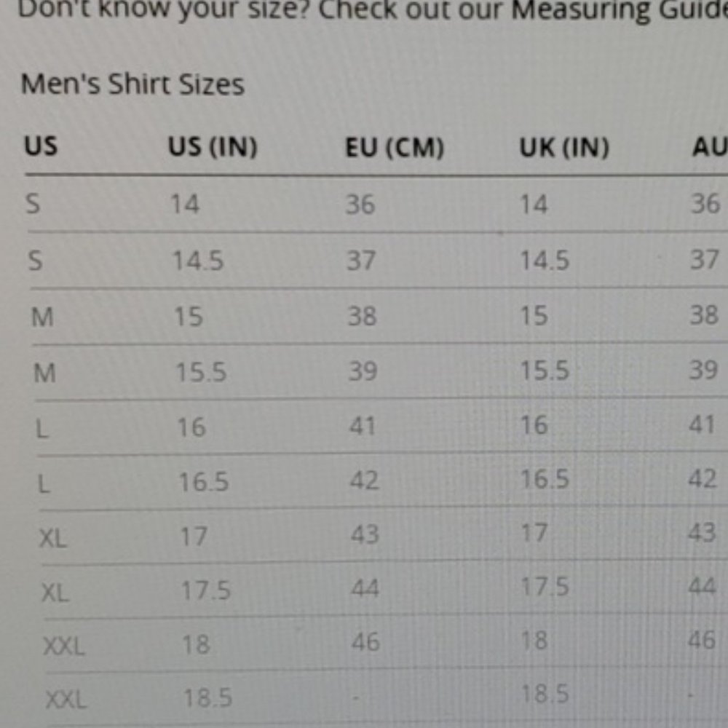Click the US (IN) 16.5 cell
728x728 pixels.
coord(204,482)
